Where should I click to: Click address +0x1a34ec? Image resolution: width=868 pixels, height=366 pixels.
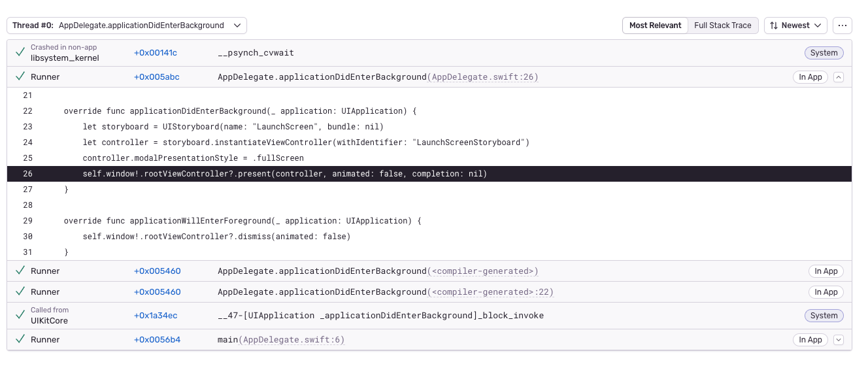[156, 316]
